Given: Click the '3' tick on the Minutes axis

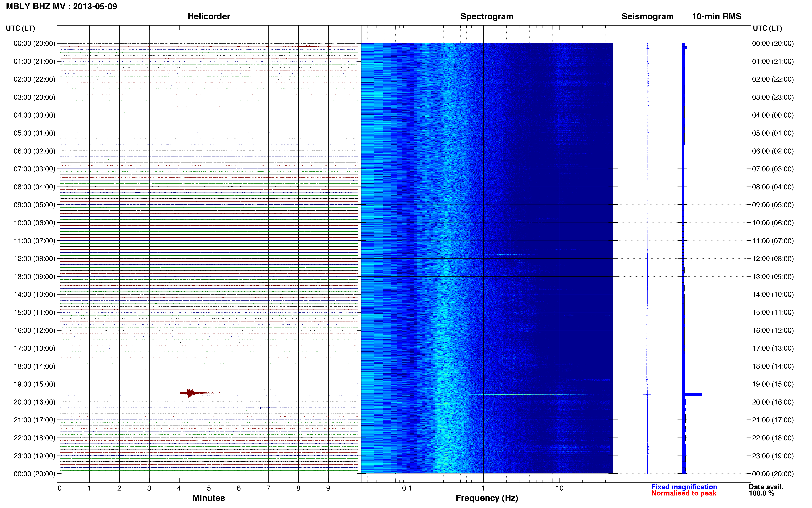Looking at the screenshot, I should [149, 488].
